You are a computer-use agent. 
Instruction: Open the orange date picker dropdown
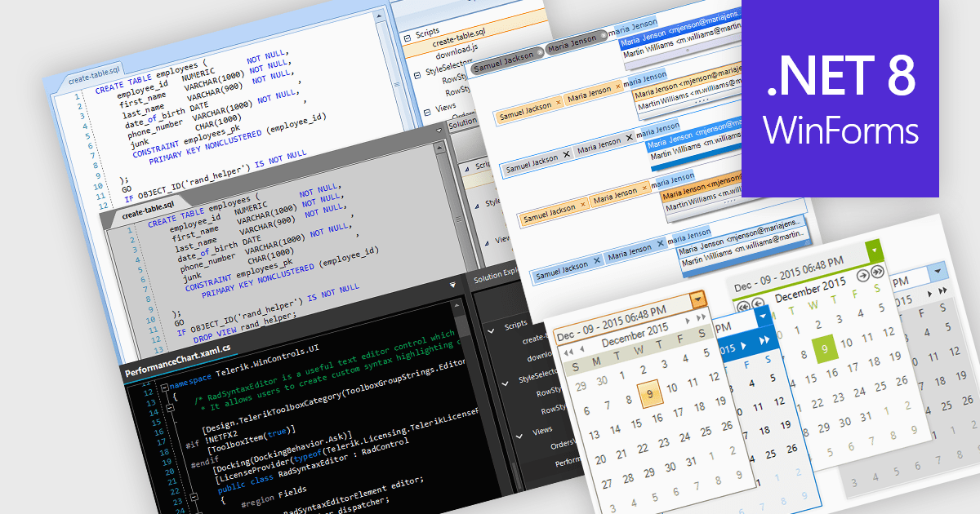[x=697, y=299]
